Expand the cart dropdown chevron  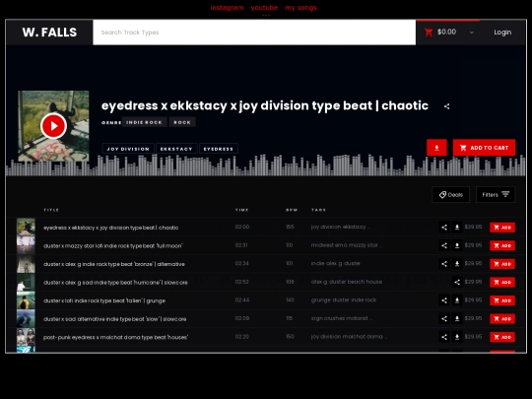tap(472, 33)
